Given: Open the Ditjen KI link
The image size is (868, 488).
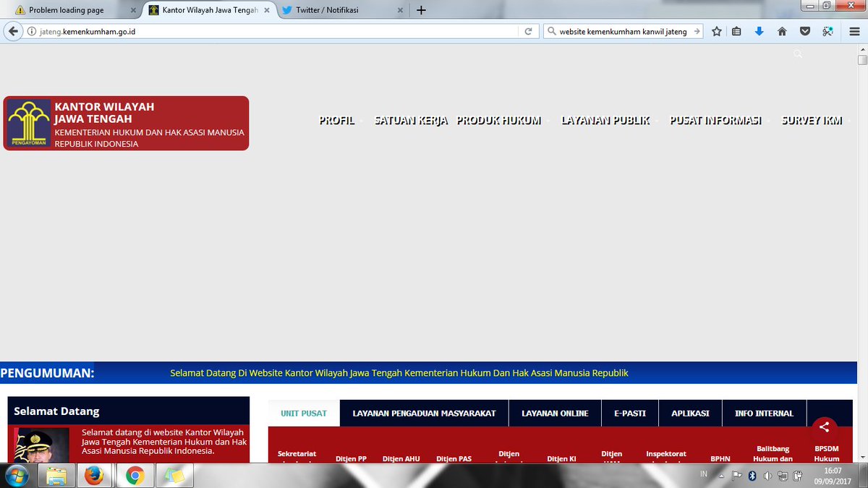Looking at the screenshot, I should (561, 458).
